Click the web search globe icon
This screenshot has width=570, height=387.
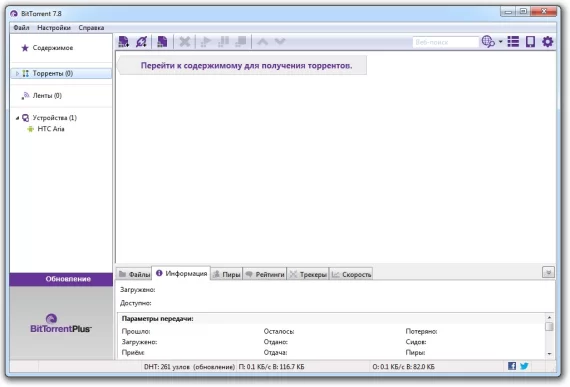coord(488,42)
